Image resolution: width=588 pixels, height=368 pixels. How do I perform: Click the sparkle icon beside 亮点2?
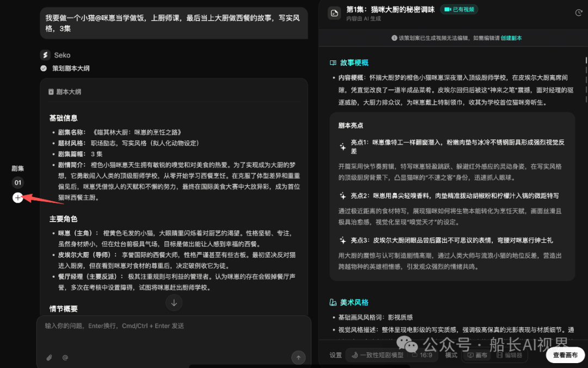[x=343, y=196]
